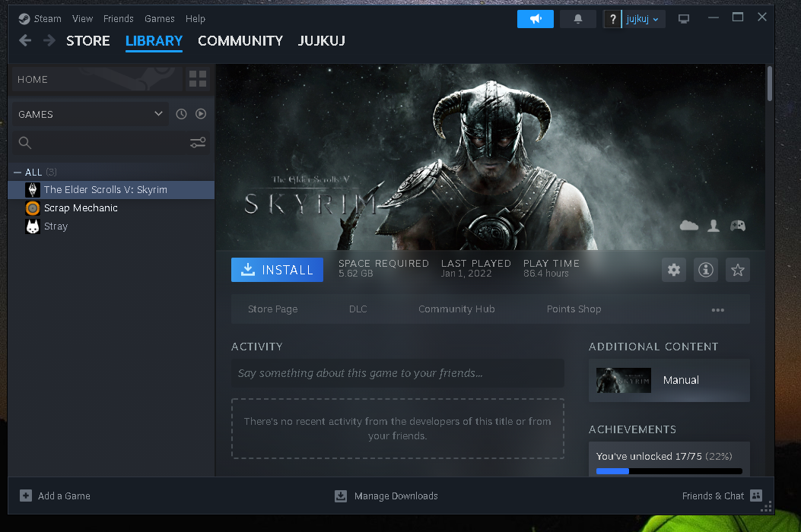This screenshot has height=532, width=801.
Task: Add Skyrim to favorites star
Action: point(737,270)
